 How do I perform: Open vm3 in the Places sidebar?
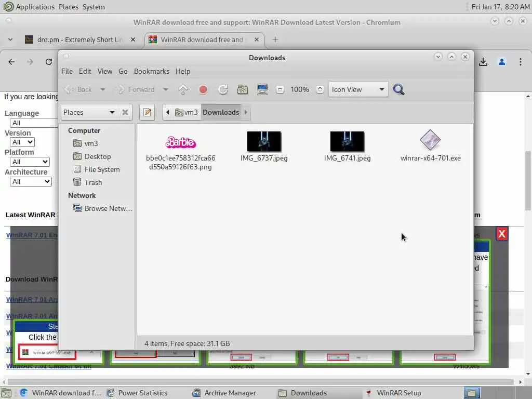86,143
